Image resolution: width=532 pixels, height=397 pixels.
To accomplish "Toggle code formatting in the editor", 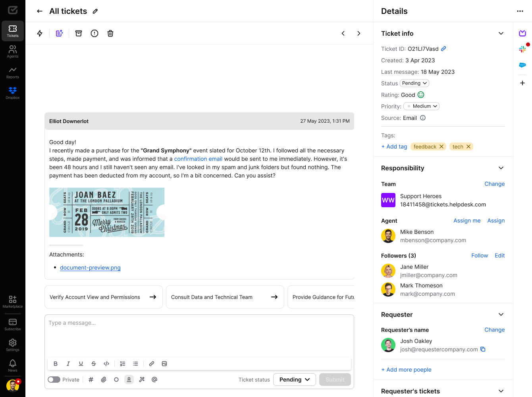I will [106, 364].
